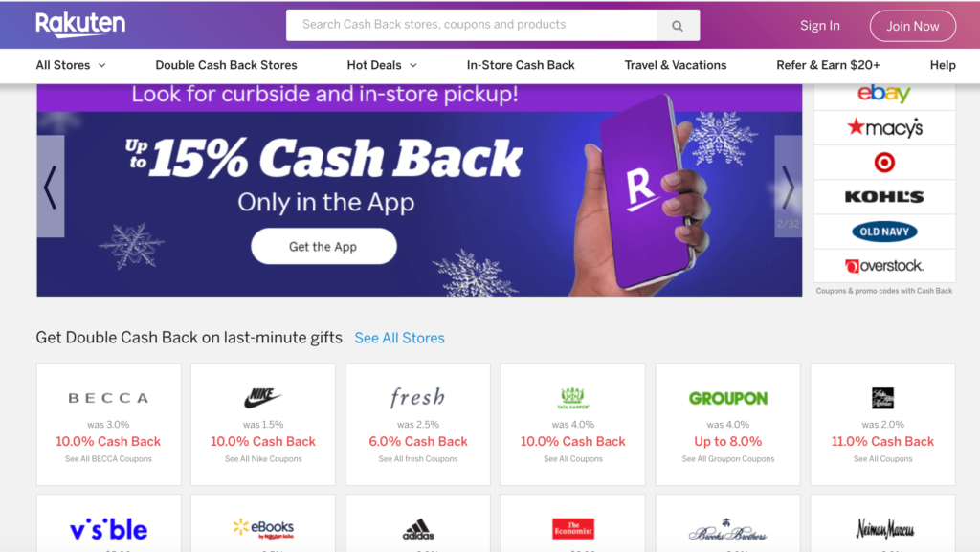This screenshot has height=552, width=980.
Task: Open the Rakuten logo home link
Action: [80, 25]
